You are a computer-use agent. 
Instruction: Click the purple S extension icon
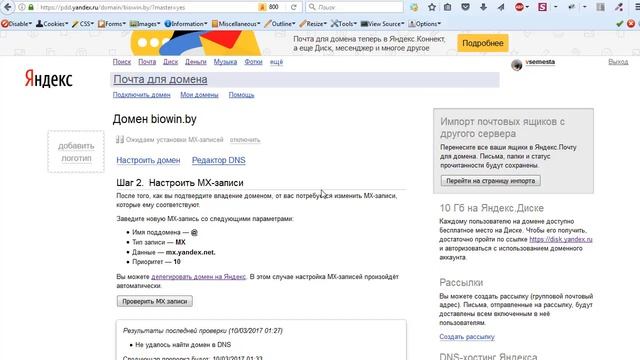click(x=542, y=7)
